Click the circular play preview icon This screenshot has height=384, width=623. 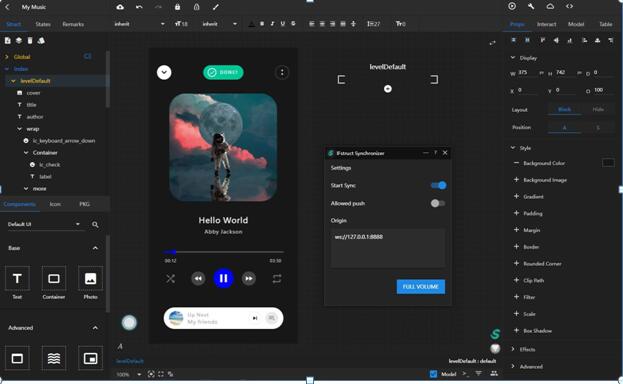click(x=512, y=6)
